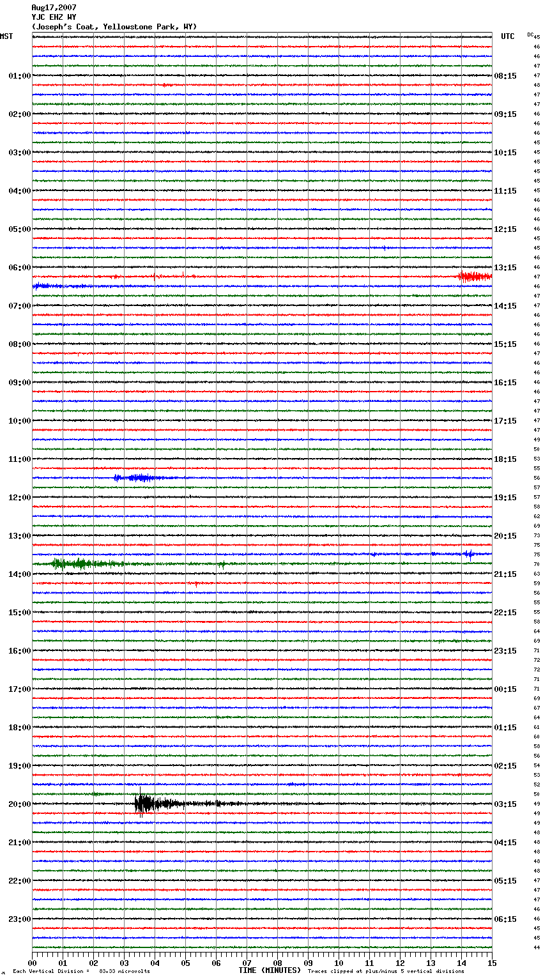Select the 08:00 MST time label
Viewport: 543px width, 980px height.
point(20,344)
